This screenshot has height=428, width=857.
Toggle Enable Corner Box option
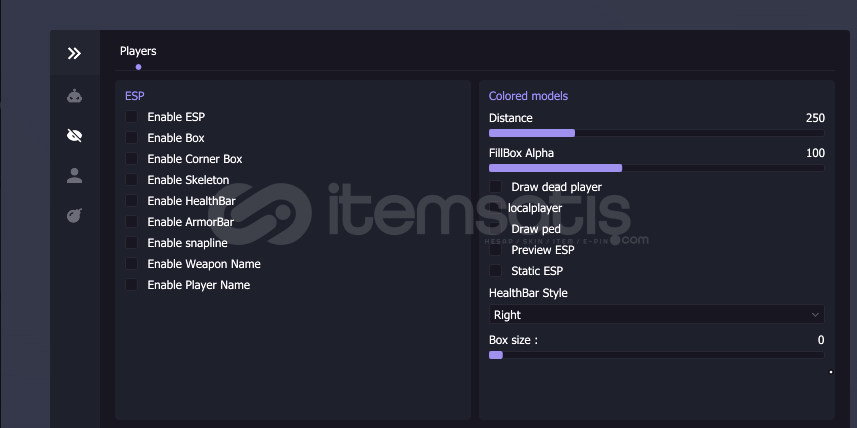[x=132, y=159]
